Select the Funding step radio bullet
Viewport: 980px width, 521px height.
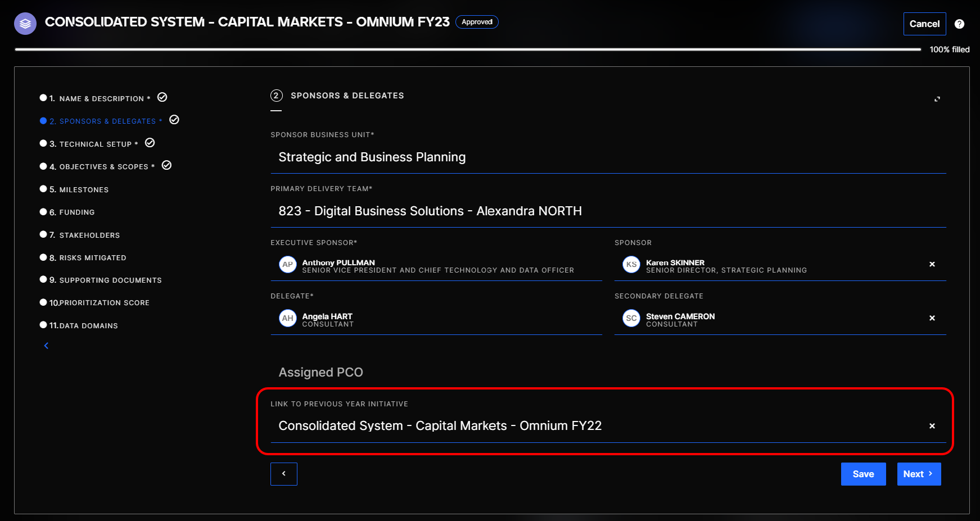43,212
